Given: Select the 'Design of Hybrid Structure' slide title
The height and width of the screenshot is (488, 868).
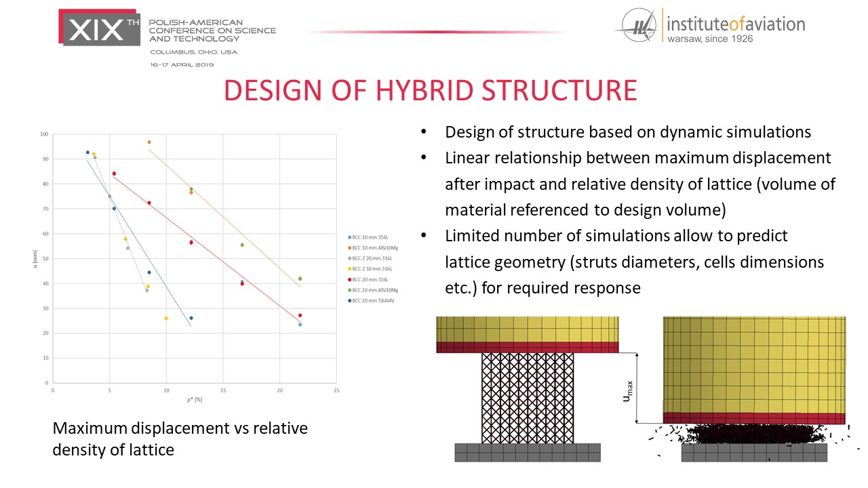Looking at the screenshot, I should tap(431, 91).
